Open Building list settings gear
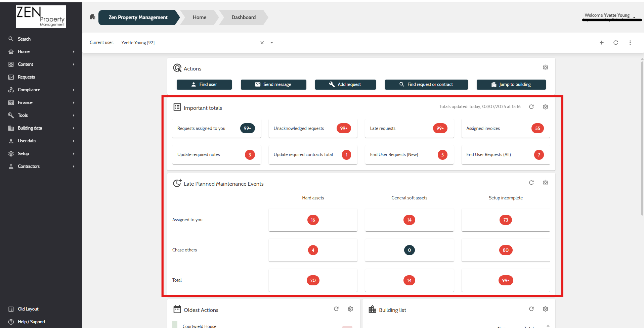The width and height of the screenshot is (644, 328). click(546, 309)
